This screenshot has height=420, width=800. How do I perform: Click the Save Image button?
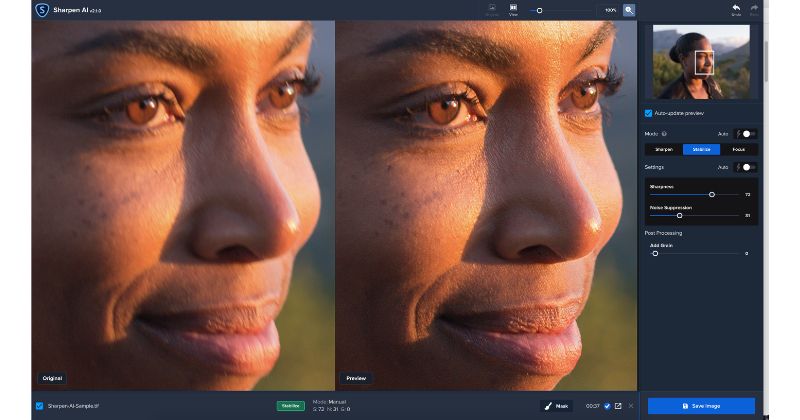(x=701, y=406)
